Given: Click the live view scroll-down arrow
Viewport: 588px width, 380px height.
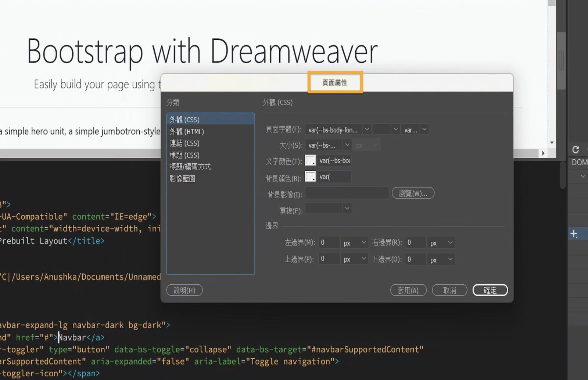Looking at the screenshot, I should (552, 143).
